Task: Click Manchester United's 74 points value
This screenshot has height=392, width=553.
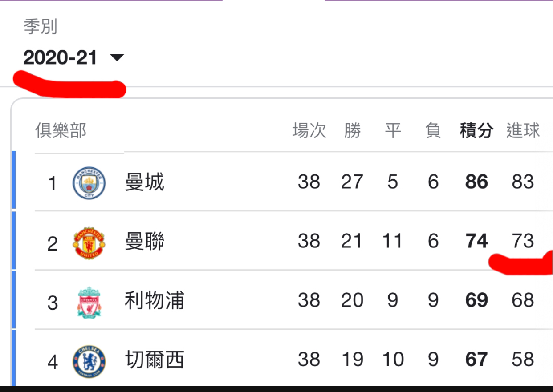Action: click(476, 241)
